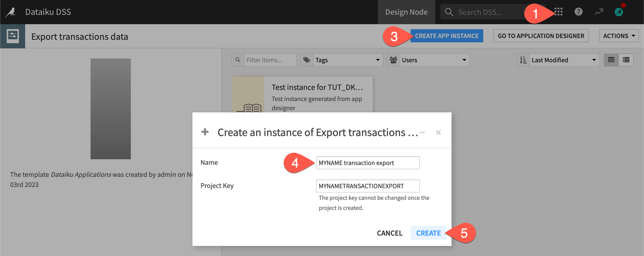This screenshot has height=256, width=644.
Task: Select the Design Node tab
Action: (x=406, y=12)
